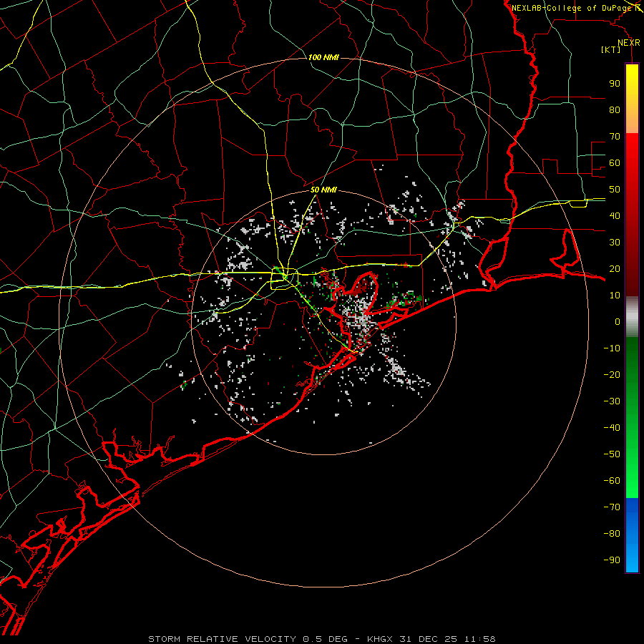
Task: Click the -20 value on velocity scale
Action: [x=612, y=374]
